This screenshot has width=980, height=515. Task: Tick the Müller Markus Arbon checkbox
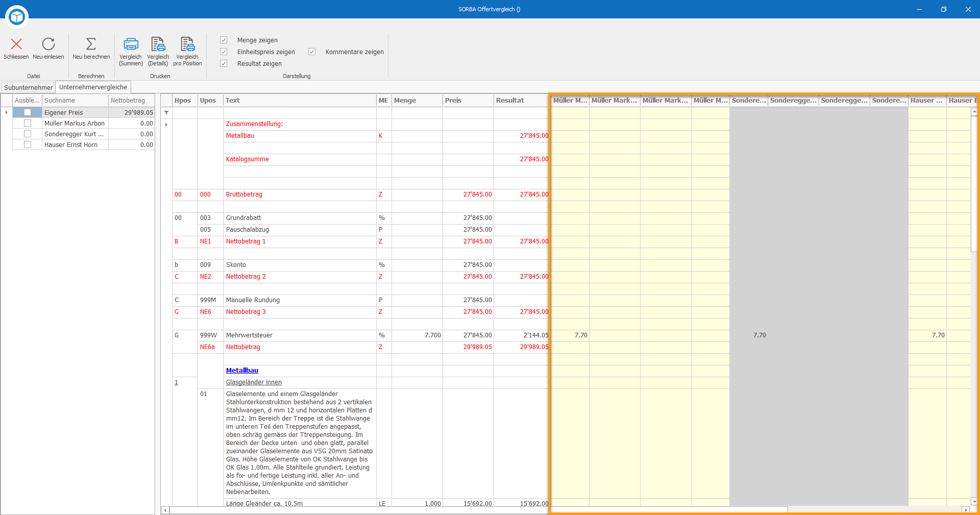coord(28,123)
